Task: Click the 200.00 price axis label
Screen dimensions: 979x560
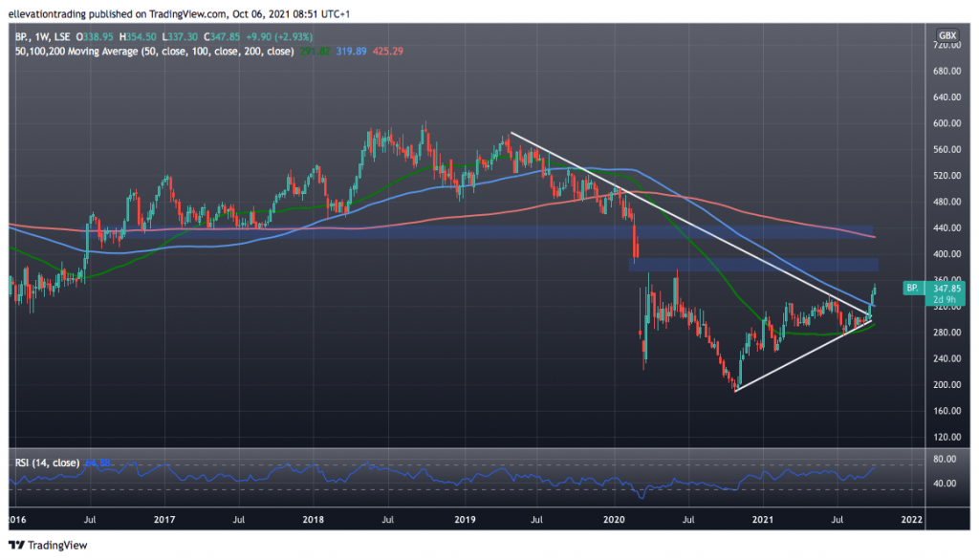Action: (x=946, y=385)
